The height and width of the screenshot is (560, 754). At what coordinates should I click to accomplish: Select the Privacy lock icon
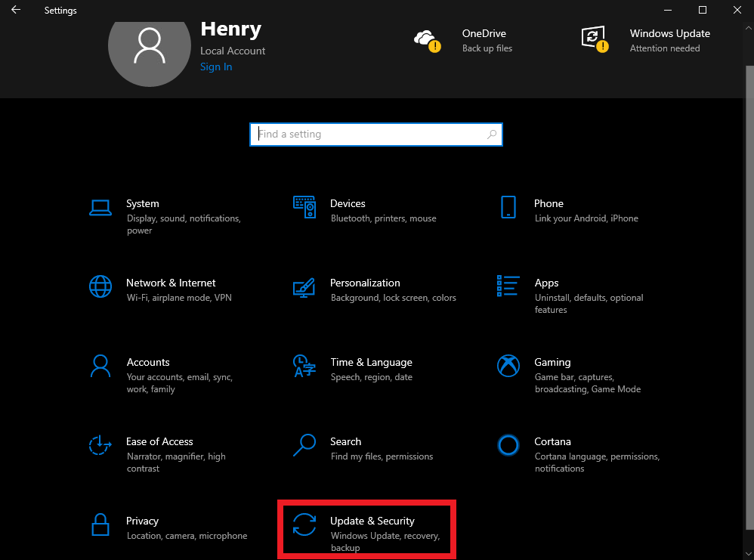point(100,524)
